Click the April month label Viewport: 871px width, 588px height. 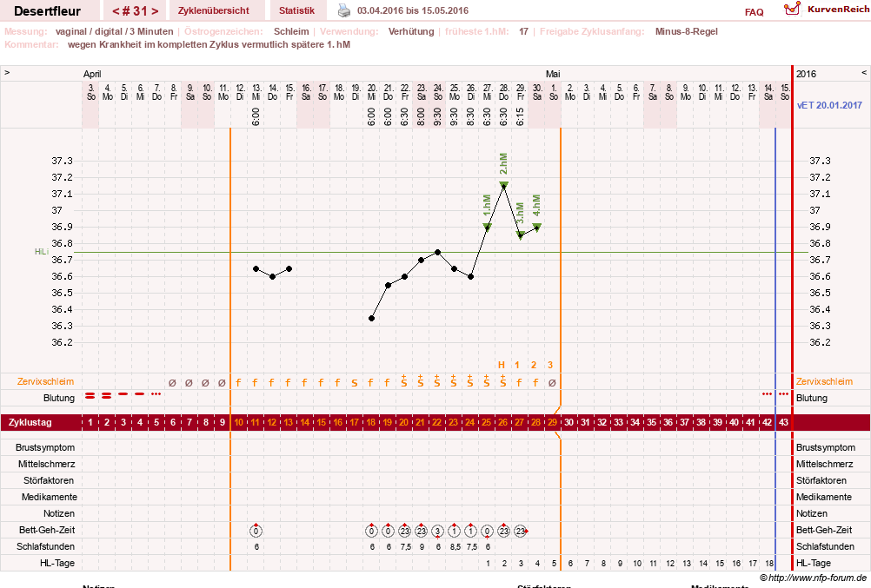click(x=92, y=74)
